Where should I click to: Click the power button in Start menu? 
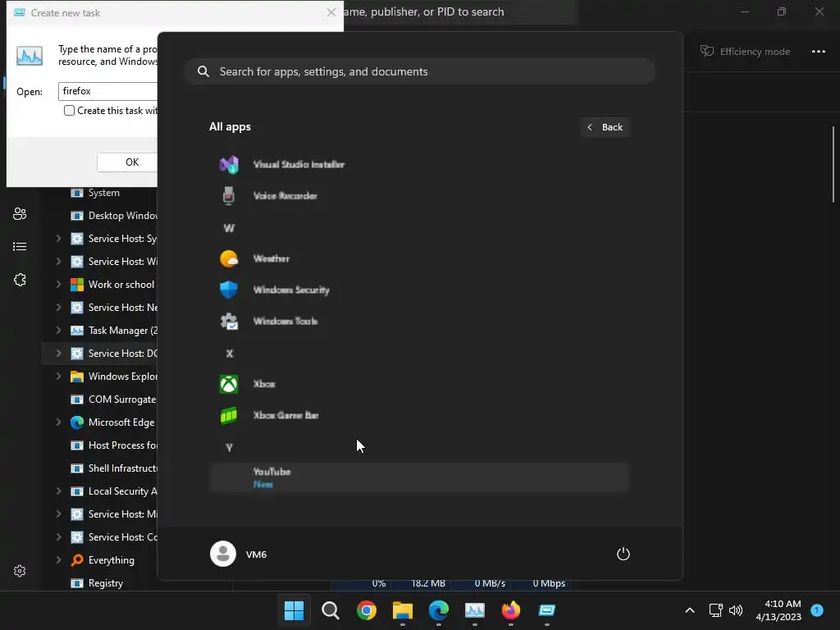[x=623, y=554]
